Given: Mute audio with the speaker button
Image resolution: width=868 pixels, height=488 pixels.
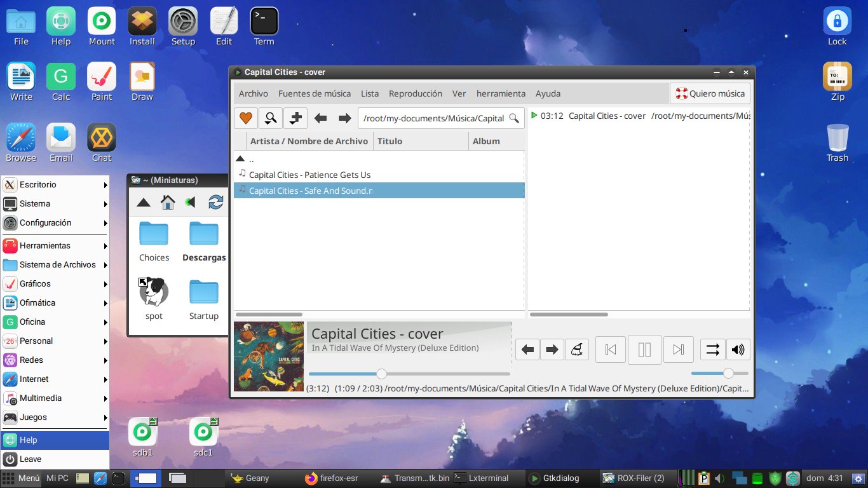Looking at the screenshot, I should (738, 349).
